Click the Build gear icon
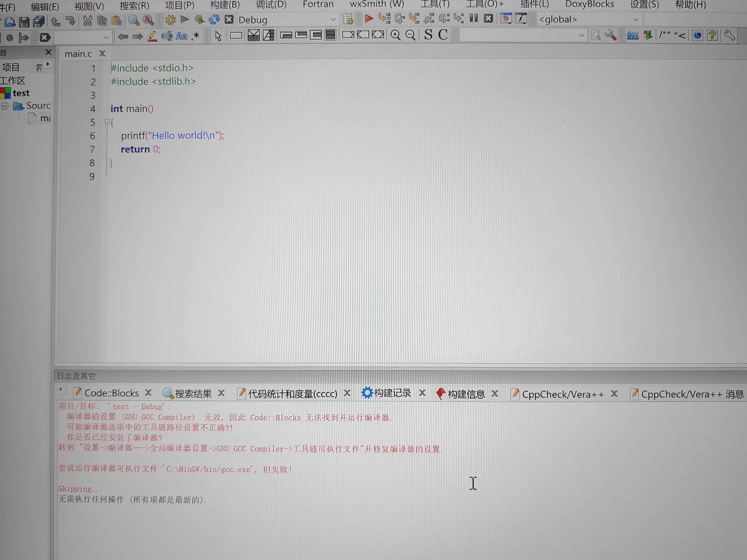This screenshot has height=560, width=747. coord(170,20)
